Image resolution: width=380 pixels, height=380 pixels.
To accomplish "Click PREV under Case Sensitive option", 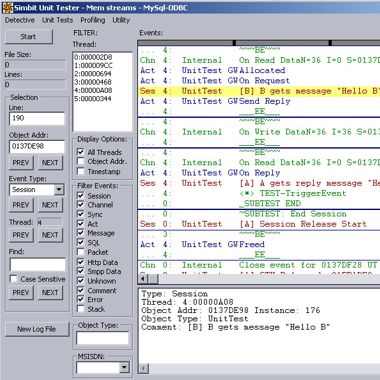I will point(21,293).
